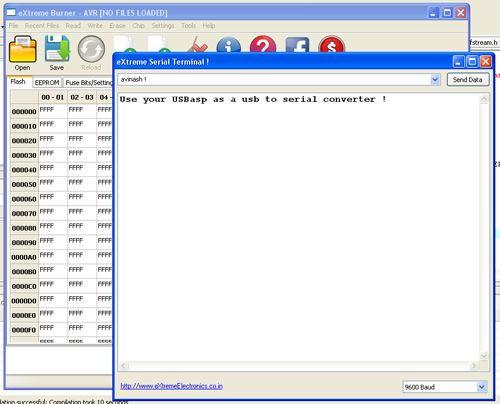Select address row 000060
The height and width of the screenshot is (404, 500).
(24, 199)
